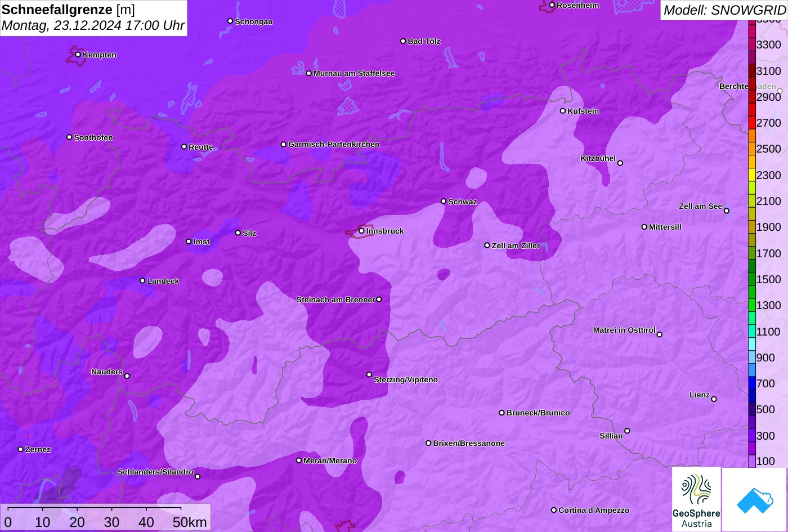Click the 3300 legend value
Image resolution: width=788 pixels, height=532 pixels.
[x=769, y=44]
